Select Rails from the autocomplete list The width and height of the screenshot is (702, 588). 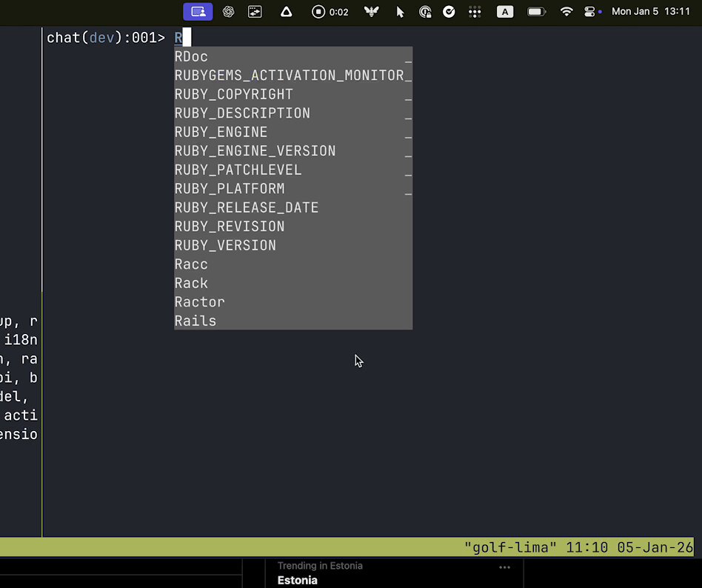[293, 321]
